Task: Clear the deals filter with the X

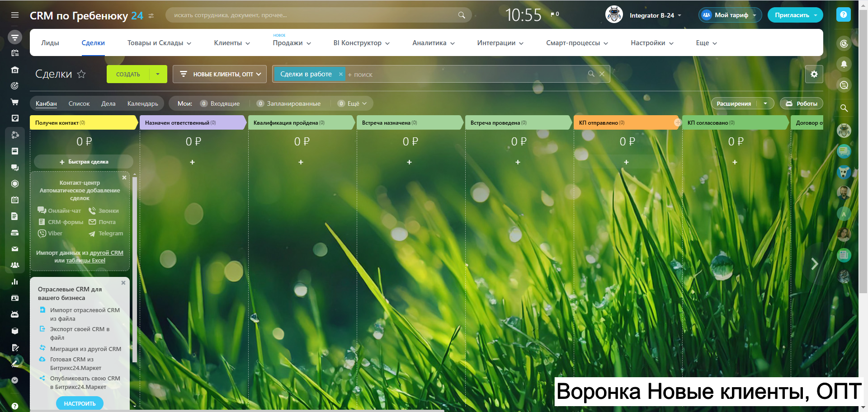Action: click(x=602, y=74)
